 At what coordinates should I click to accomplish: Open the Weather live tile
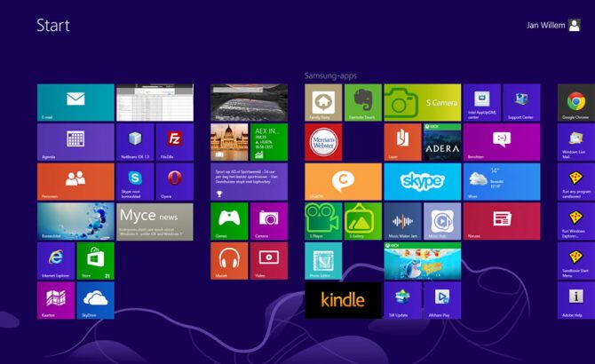[x=502, y=182]
